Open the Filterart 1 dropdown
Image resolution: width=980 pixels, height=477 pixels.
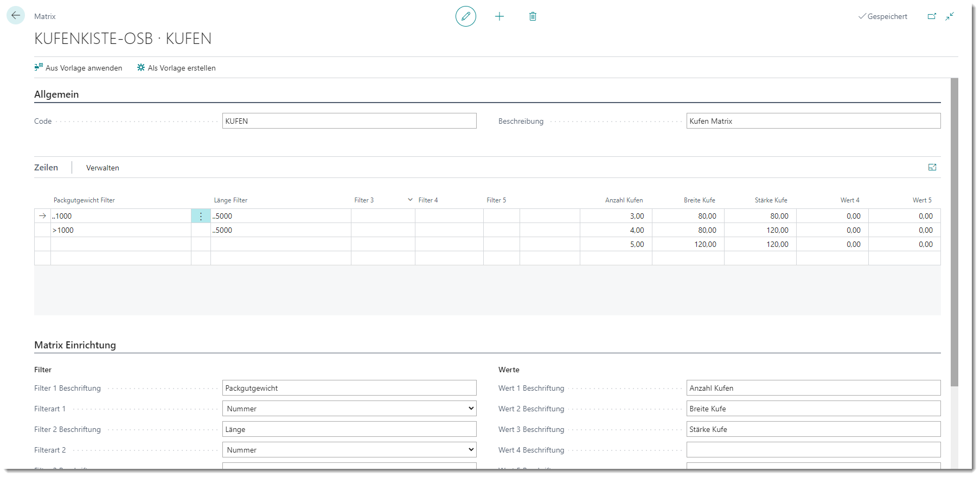pyautogui.click(x=349, y=408)
